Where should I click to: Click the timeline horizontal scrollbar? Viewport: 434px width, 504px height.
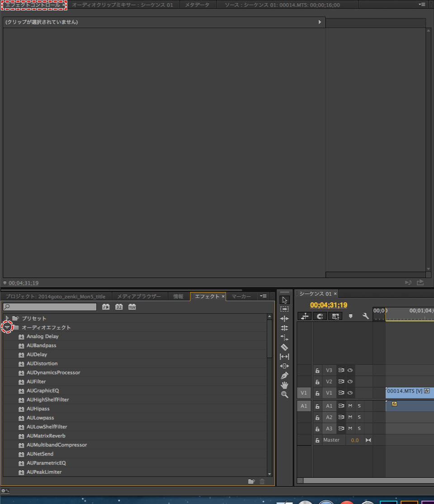tap(368, 480)
